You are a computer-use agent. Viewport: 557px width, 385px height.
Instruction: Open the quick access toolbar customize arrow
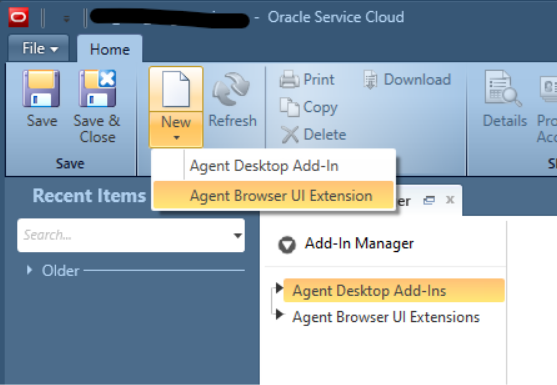point(66,18)
